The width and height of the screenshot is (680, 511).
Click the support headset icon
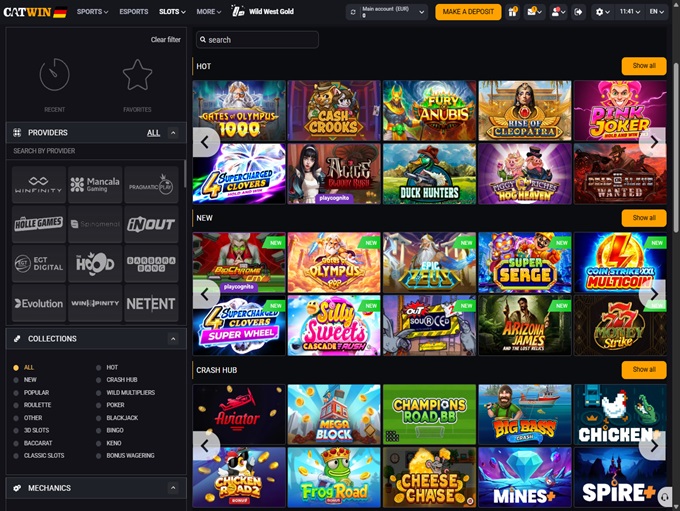(665, 497)
